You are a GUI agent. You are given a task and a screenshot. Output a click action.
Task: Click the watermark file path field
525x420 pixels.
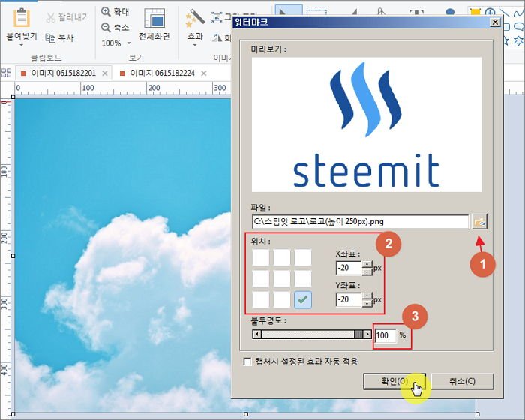tap(360, 222)
